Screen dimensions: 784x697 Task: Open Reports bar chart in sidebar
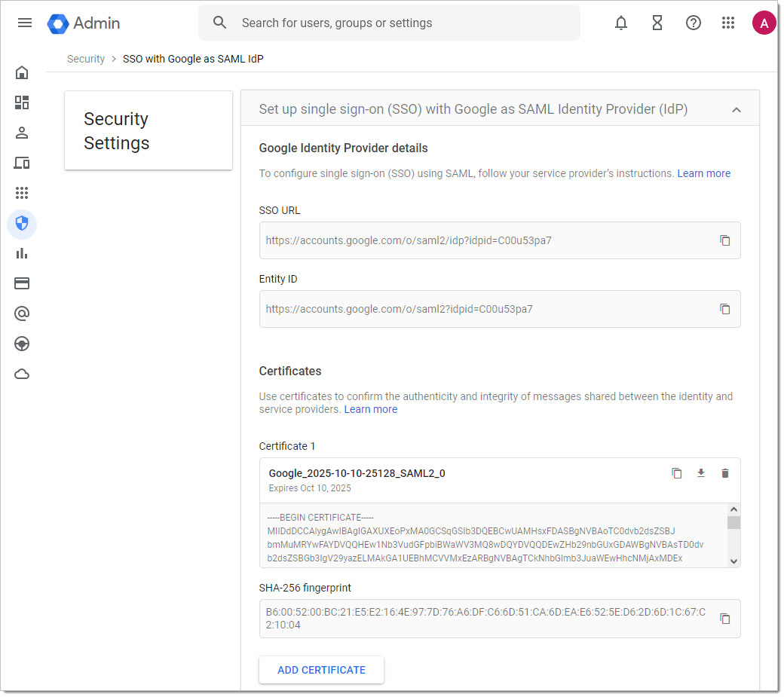tap(22, 253)
